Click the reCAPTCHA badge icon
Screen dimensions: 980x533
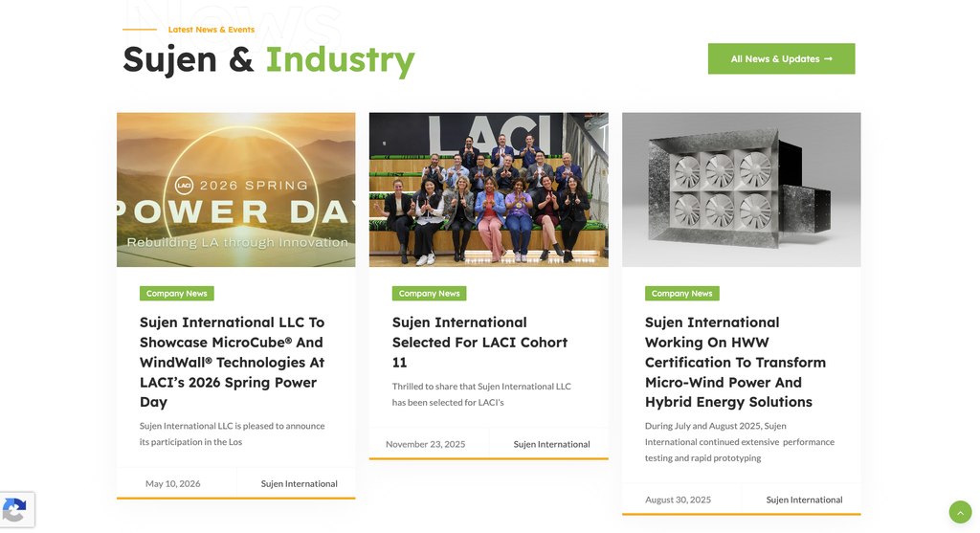[x=14, y=509]
